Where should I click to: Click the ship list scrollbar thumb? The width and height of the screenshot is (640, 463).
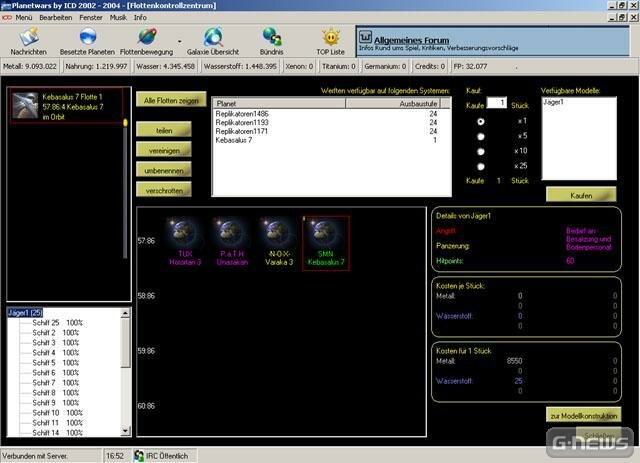click(126, 343)
